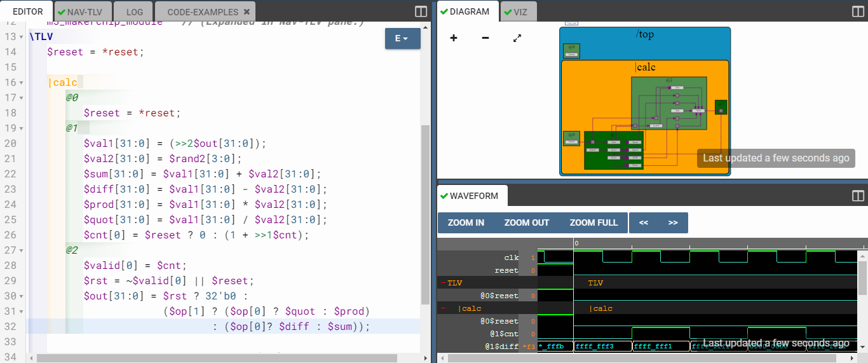Fold code at line 30
Viewport: 868px width, 363px height.
click(x=22, y=296)
